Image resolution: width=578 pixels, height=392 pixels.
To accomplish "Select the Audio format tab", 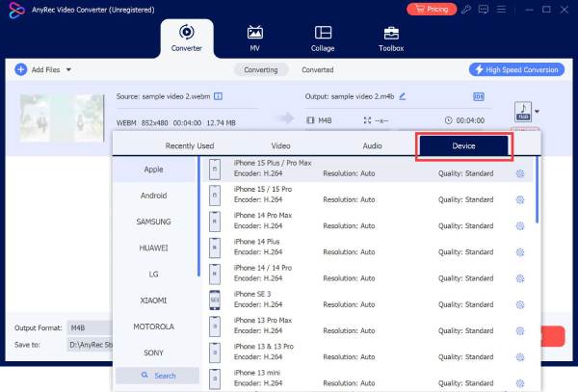I will pos(372,145).
